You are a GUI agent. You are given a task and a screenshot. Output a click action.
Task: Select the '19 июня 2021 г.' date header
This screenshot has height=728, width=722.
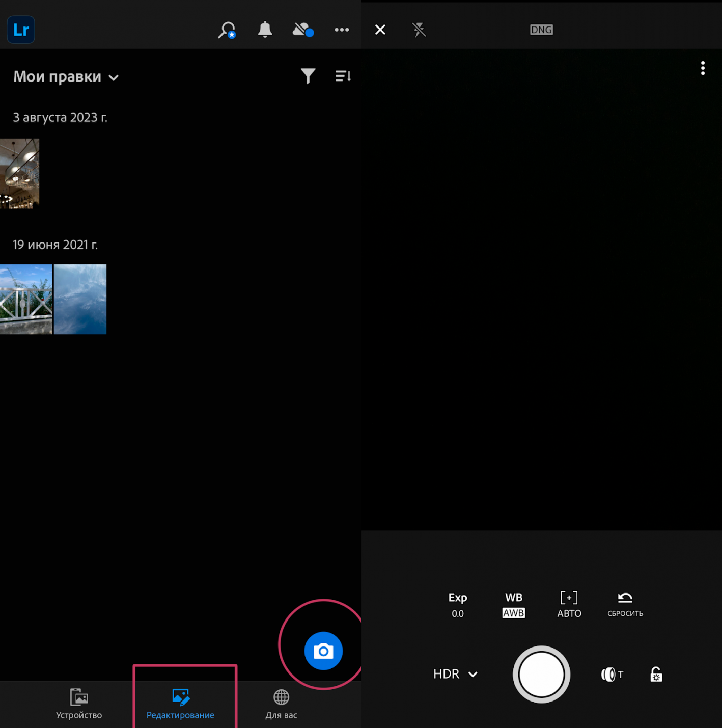coord(55,245)
